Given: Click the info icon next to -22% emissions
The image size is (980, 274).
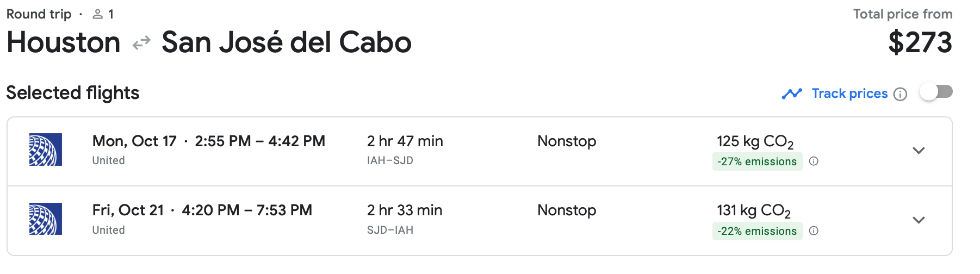Looking at the screenshot, I should click(814, 231).
